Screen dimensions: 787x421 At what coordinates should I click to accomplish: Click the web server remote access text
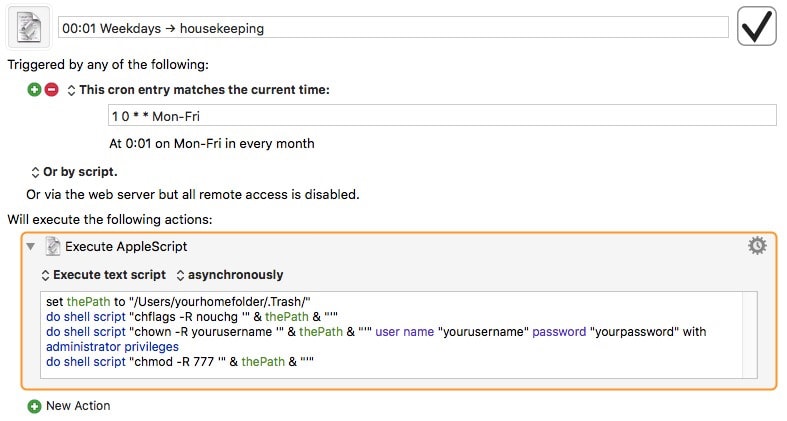tap(193, 195)
